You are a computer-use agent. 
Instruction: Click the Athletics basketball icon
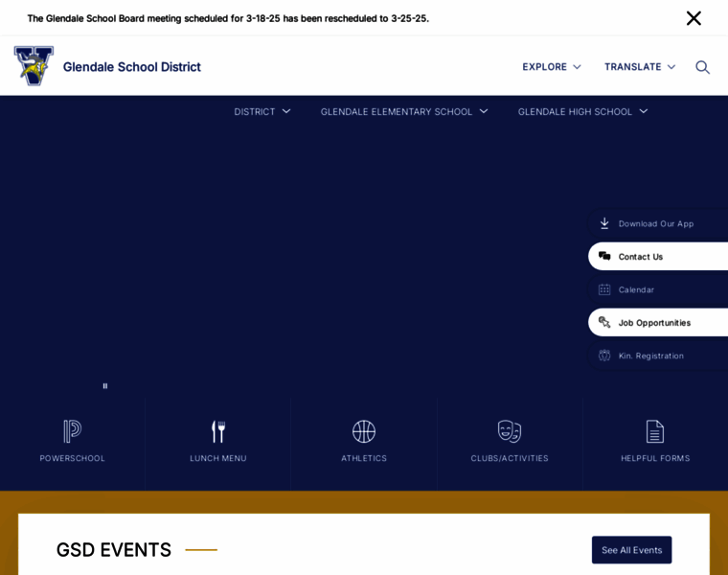pyautogui.click(x=364, y=431)
